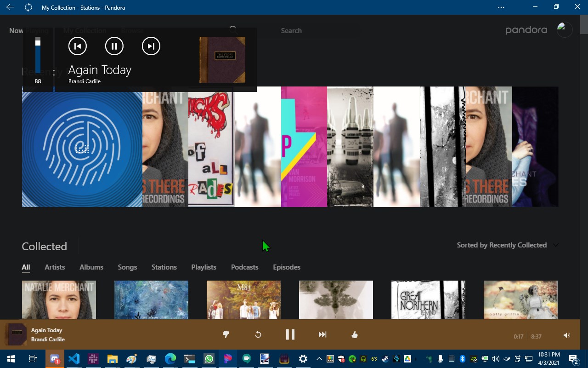Open The Album Leaf collected cover
The width and height of the screenshot is (588, 368).
click(x=151, y=300)
